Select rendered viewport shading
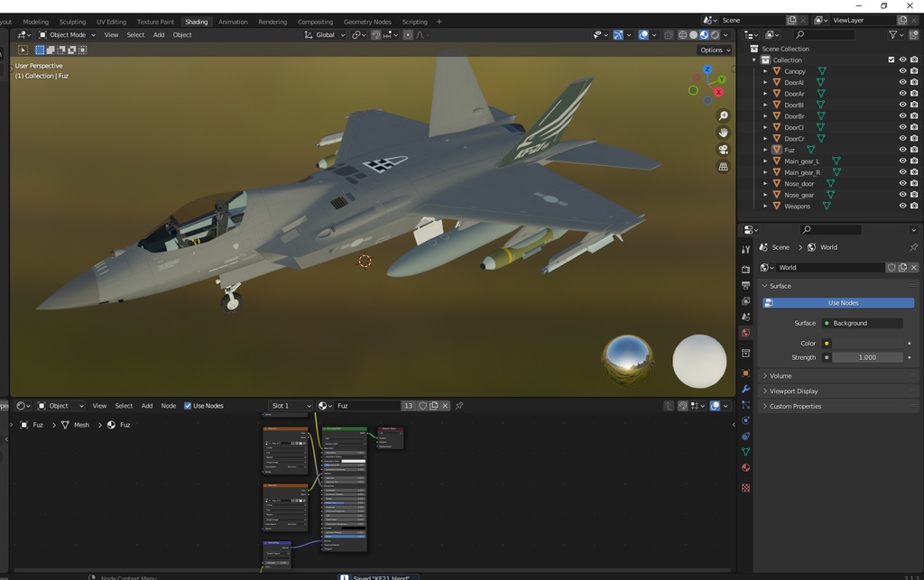The image size is (924, 580). point(715,35)
